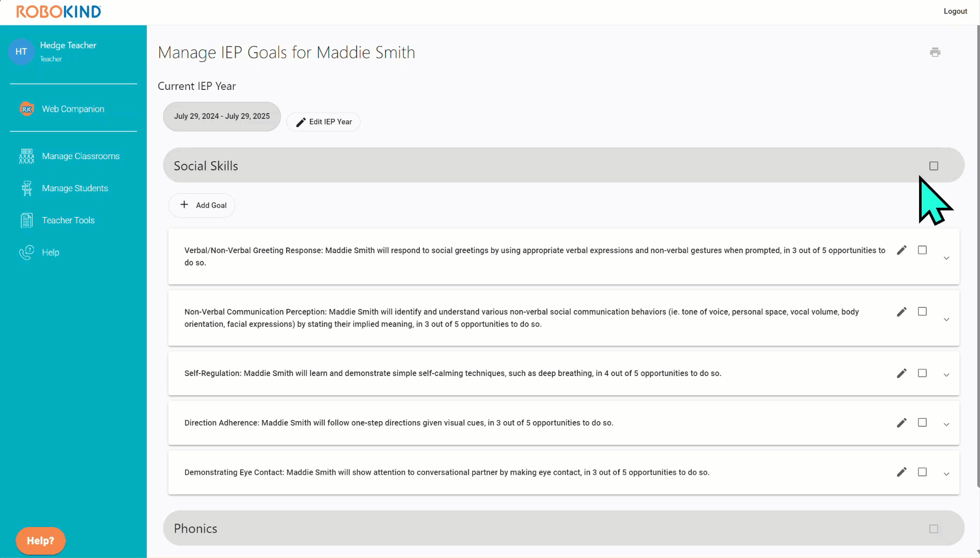Click the ROBOKIND logo
The image size is (980, 558).
58,11
